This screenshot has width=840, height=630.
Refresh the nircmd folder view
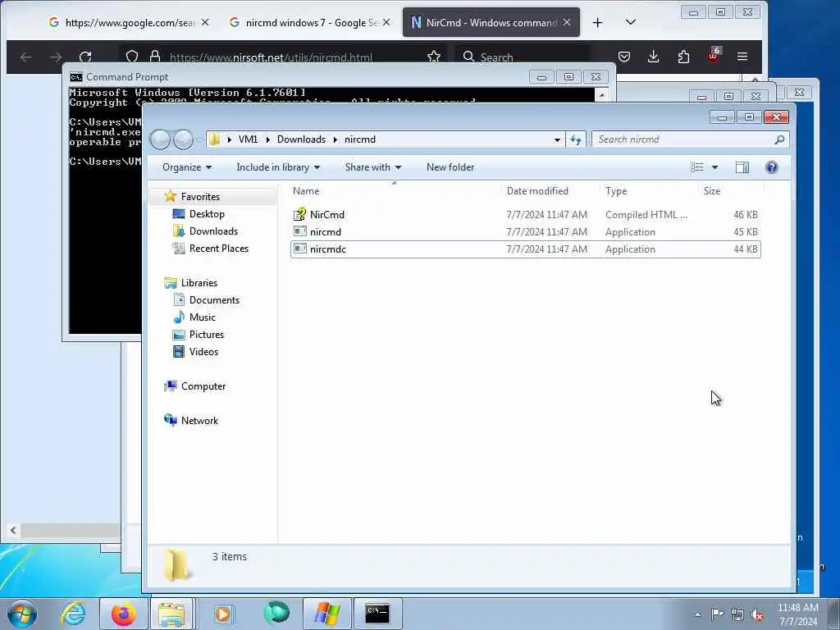[576, 139]
